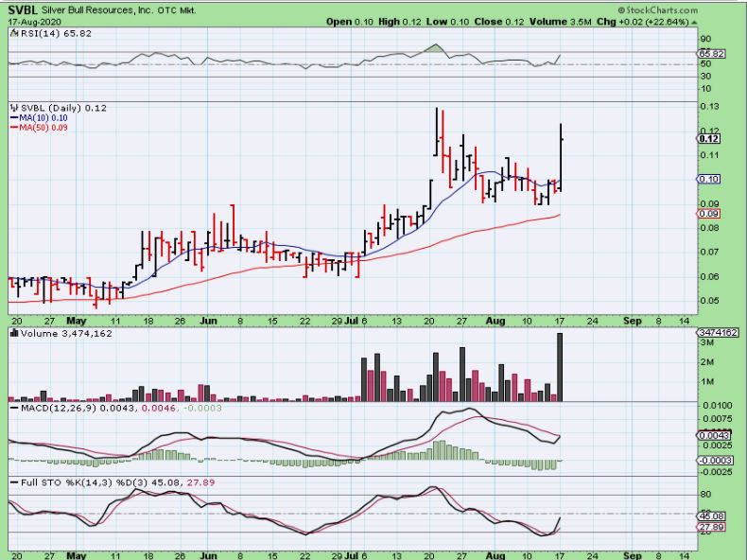Screen dimensions: 747x560
Task: Click the Chg +0.02 (+22.64%) text
Action: coord(643,22)
